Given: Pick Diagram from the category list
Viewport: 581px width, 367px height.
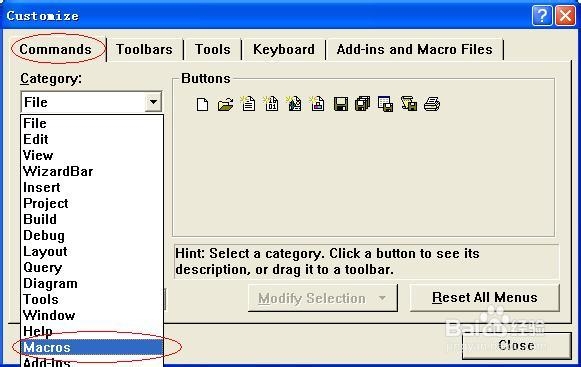Looking at the screenshot, I should 92,283.
